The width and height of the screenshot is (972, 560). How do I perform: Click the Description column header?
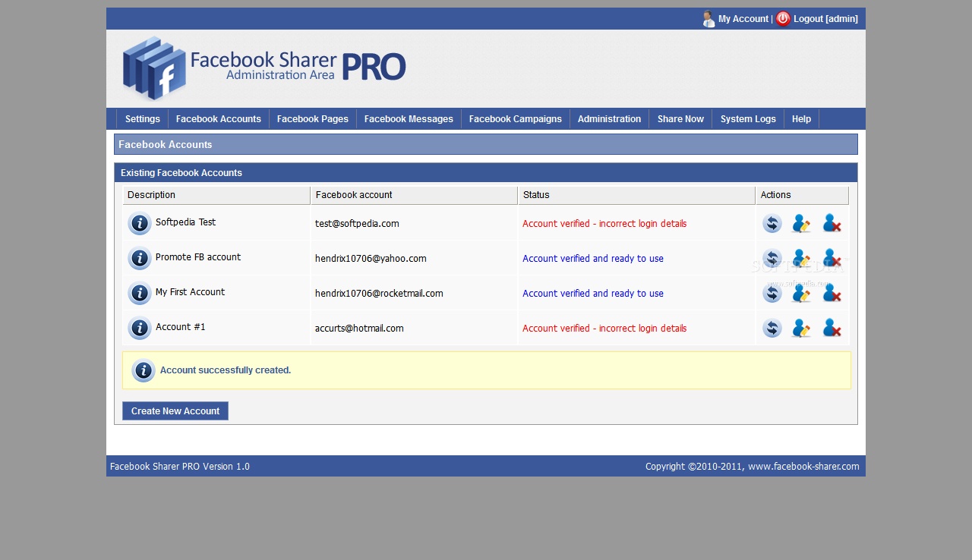click(x=216, y=195)
